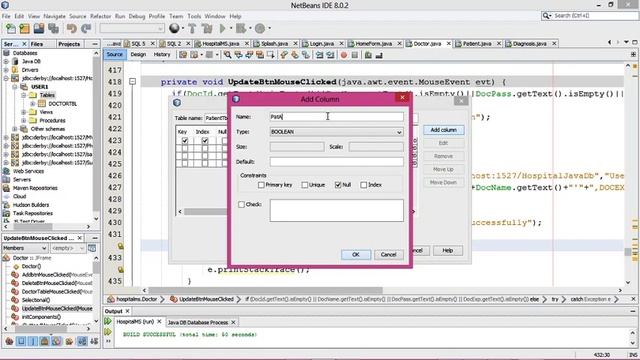Collapse the UpdateBtnMouseClicked code fold marker
This screenshot has height=360, width=640.
[132, 82]
